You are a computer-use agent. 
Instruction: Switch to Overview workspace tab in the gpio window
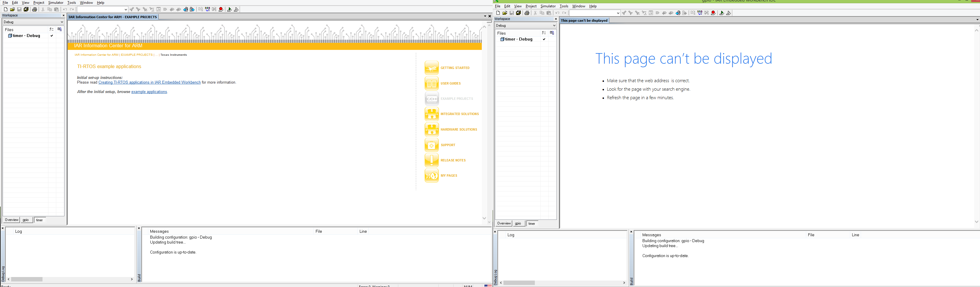(x=504, y=223)
